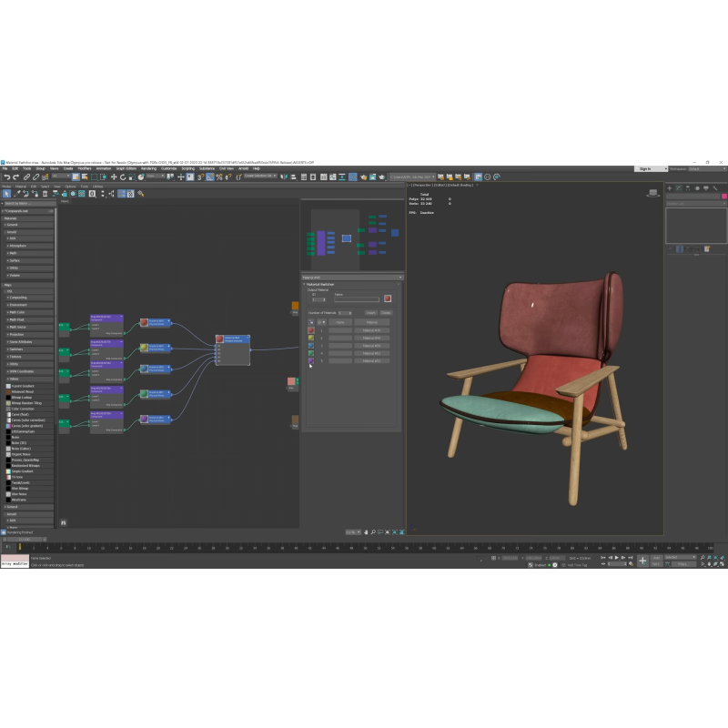Open the Workspaces dropdown
Screen dimensions: 728x728
pos(705,168)
